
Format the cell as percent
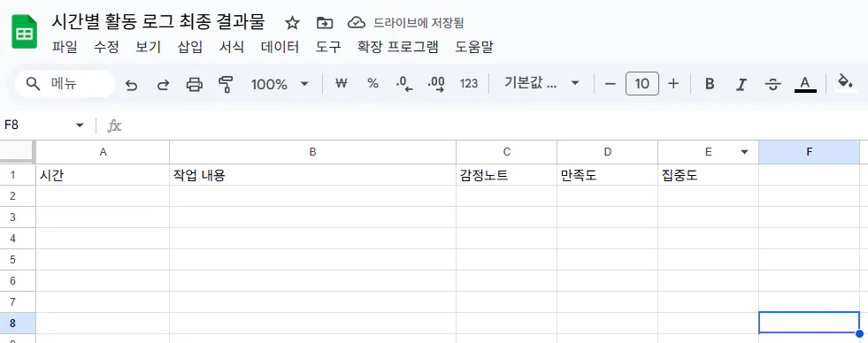[373, 83]
